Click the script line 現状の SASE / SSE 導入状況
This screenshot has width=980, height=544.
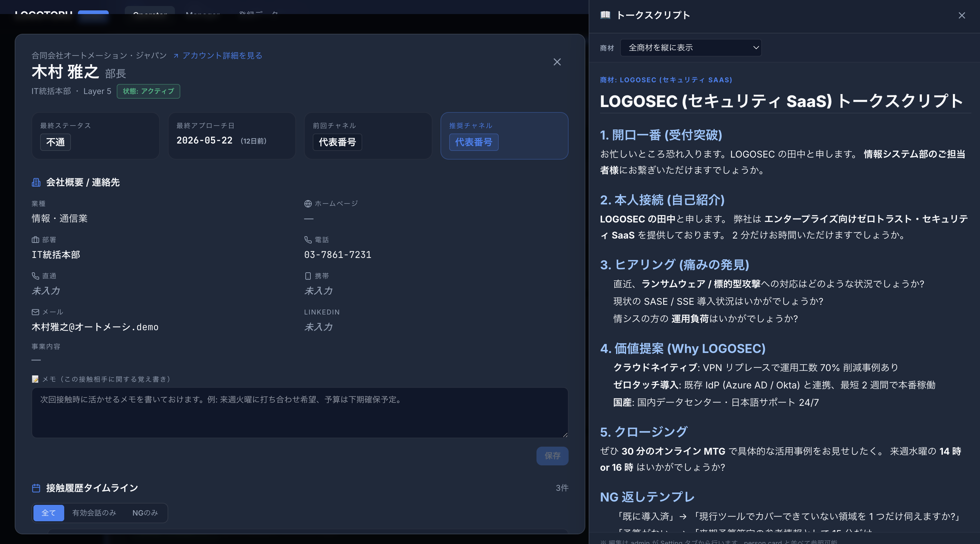718,301
